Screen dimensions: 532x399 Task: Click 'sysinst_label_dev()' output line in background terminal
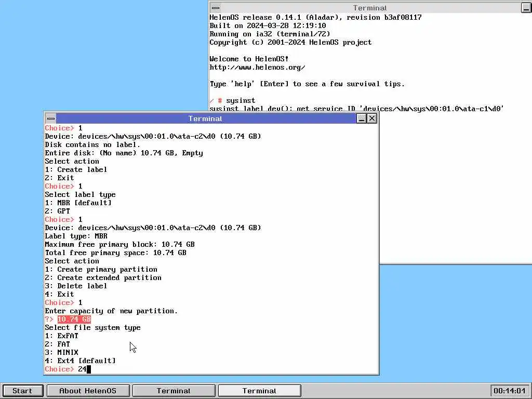pos(356,109)
